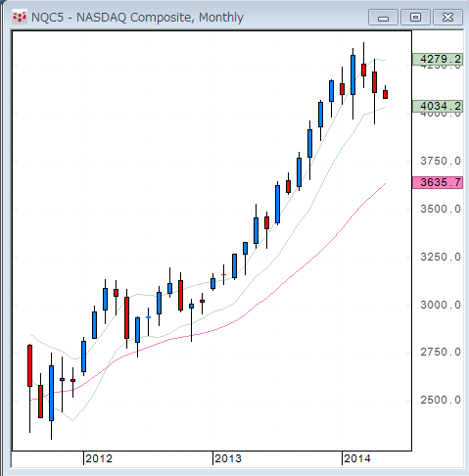Select the first red candlestick at the chart's left

[29, 365]
